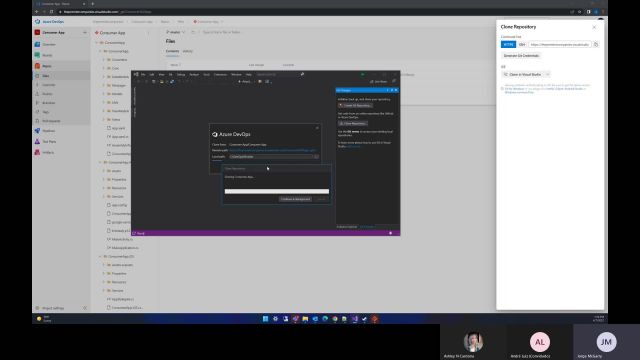Open the Windows Start button on taskbar

265,319
